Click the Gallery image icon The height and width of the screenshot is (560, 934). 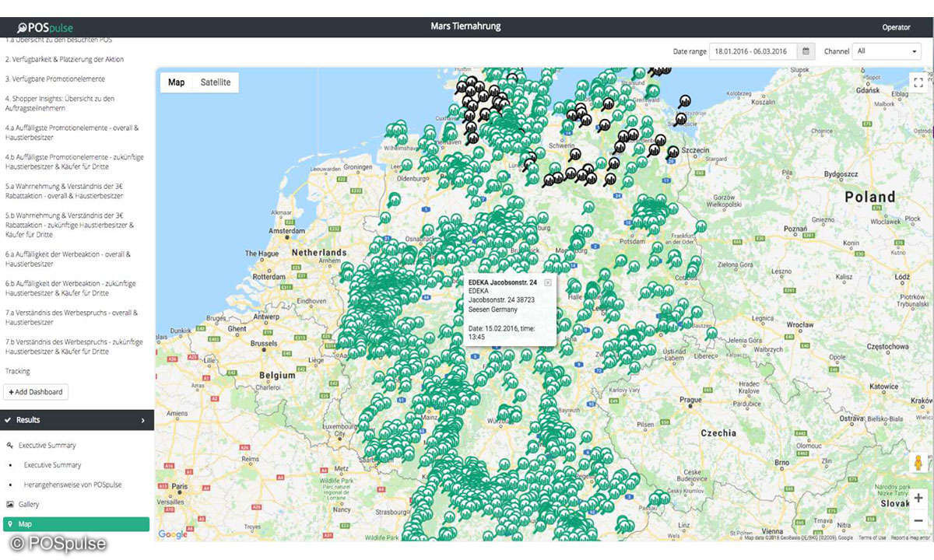click(10, 505)
